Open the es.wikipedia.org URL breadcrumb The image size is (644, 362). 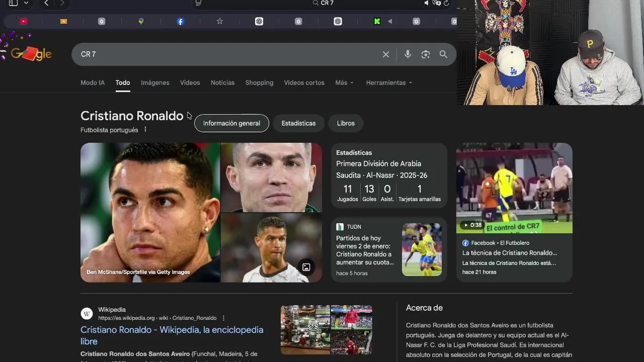[157, 318]
